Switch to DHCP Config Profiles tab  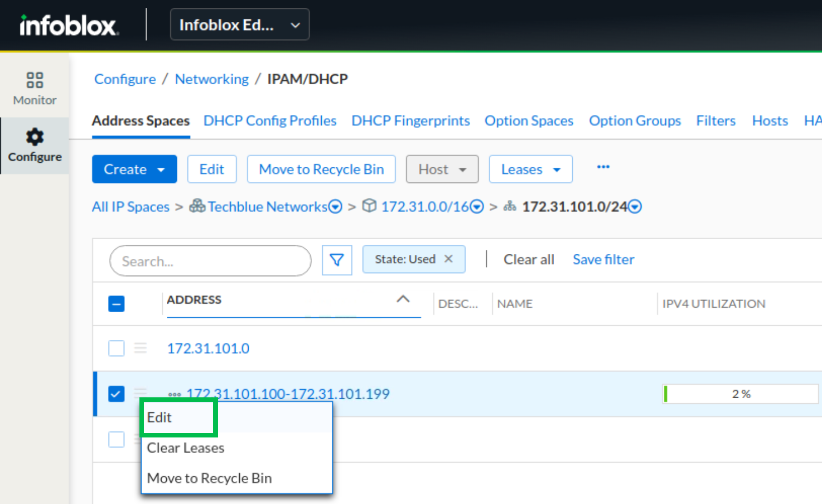click(270, 121)
